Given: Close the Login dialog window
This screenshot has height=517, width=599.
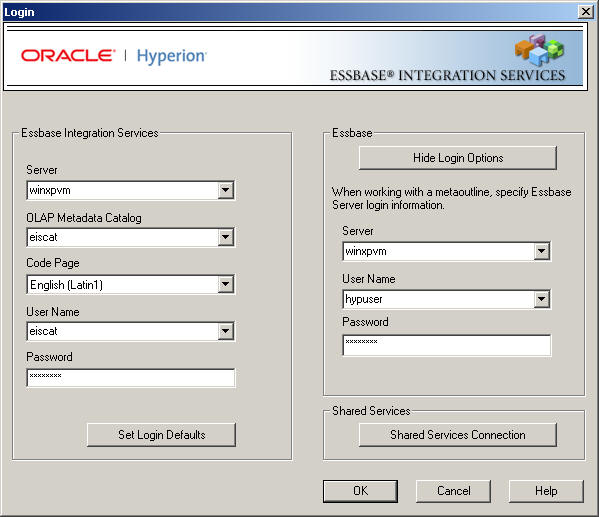Looking at the screenshot, I should [x=586, y=12].
